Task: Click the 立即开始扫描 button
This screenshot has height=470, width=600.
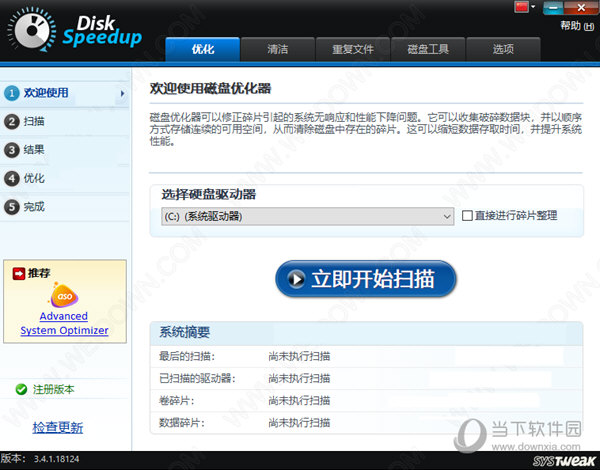Action: click(366, 279)
